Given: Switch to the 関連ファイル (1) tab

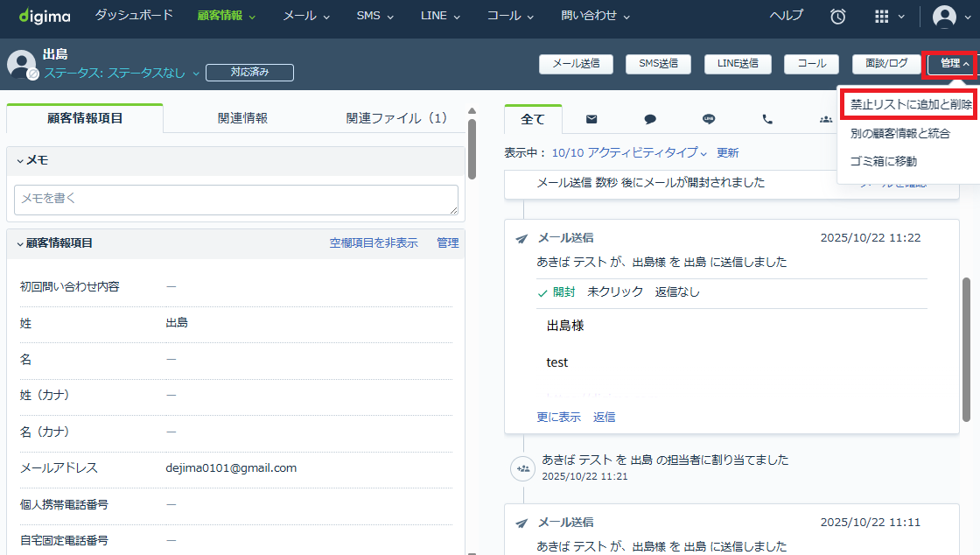Looking at the screenshot, I should (x=397, y=118).
